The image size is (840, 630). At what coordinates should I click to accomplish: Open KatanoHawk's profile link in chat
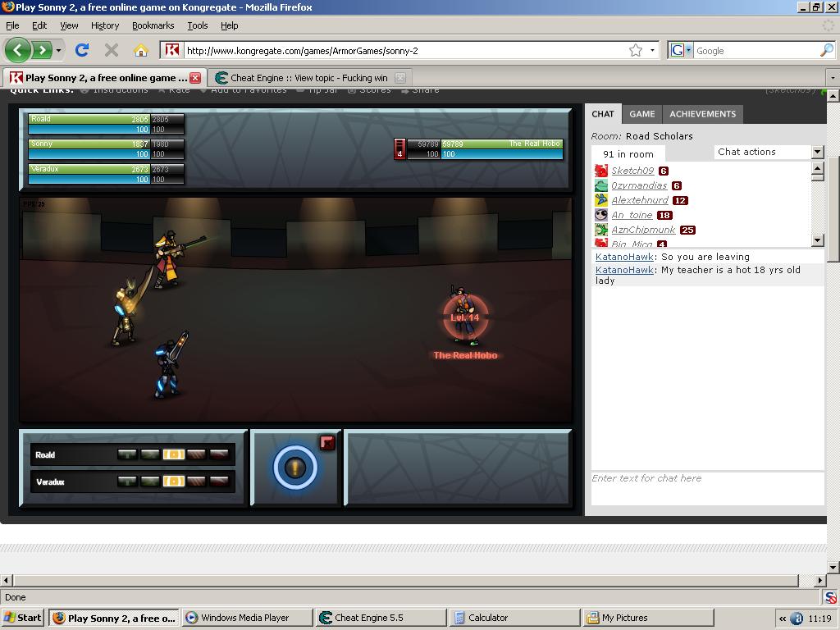pos(624,257)
